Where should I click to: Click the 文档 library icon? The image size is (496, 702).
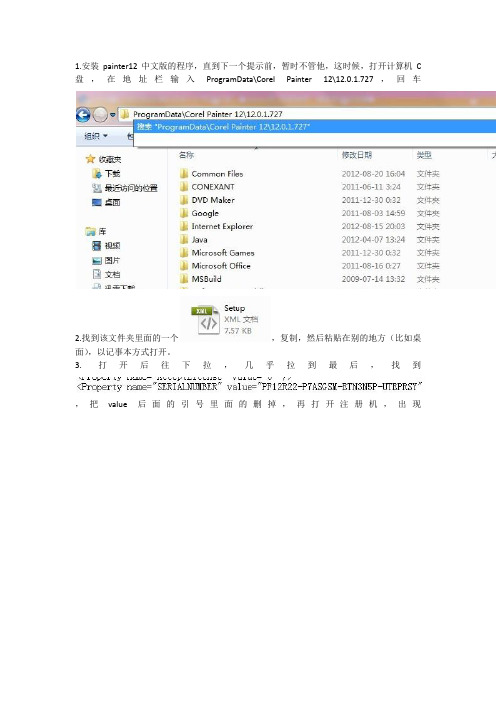click(97, 274)
